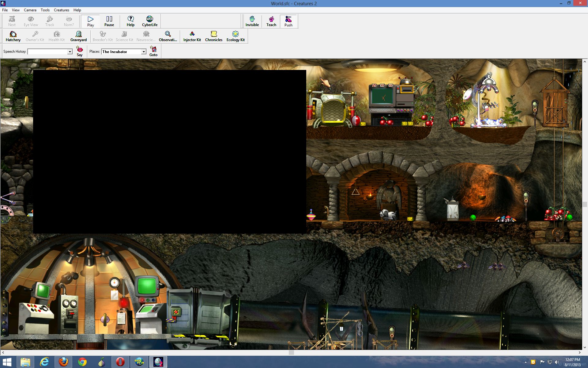
Task: Launch Firefox from taskbar
Action: [63, 362]
